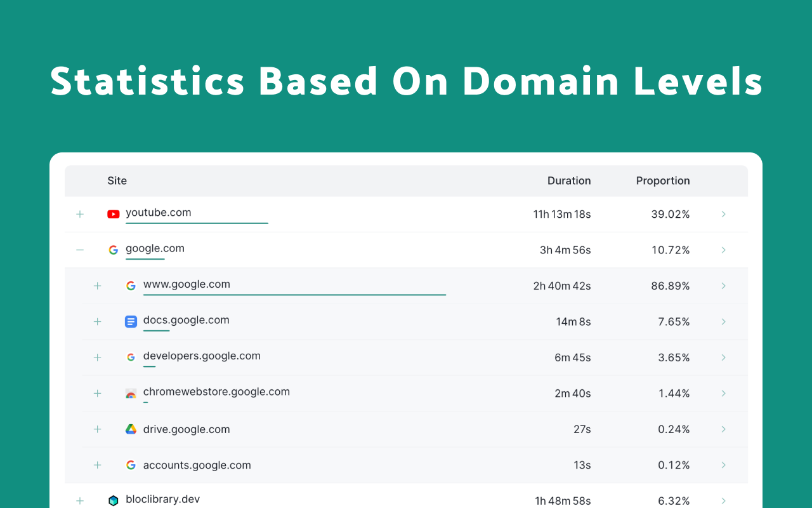Click the proportion 39.02%
Screen dimensions: 812x508
point(671,215)
